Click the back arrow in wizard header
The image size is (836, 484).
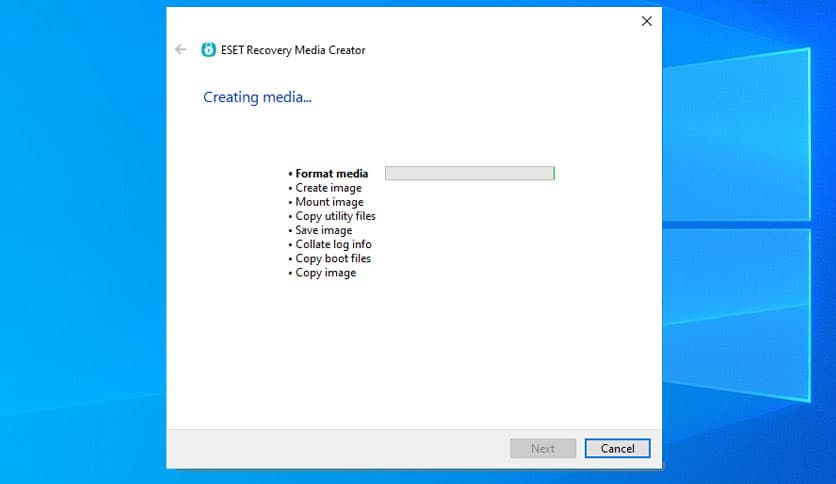[x=181, y=50]
